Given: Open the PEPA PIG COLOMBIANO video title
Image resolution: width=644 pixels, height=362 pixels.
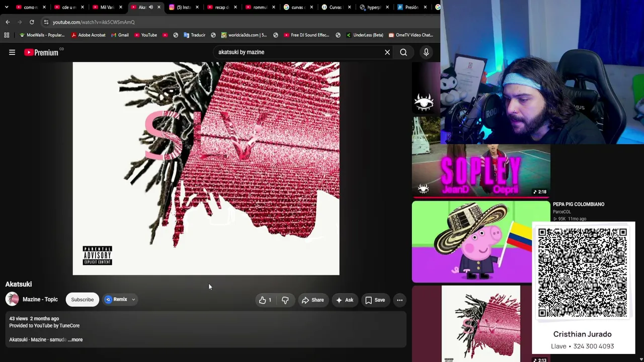Looking at the screenshot, I should pyautogui.click(x=579, y=204).
